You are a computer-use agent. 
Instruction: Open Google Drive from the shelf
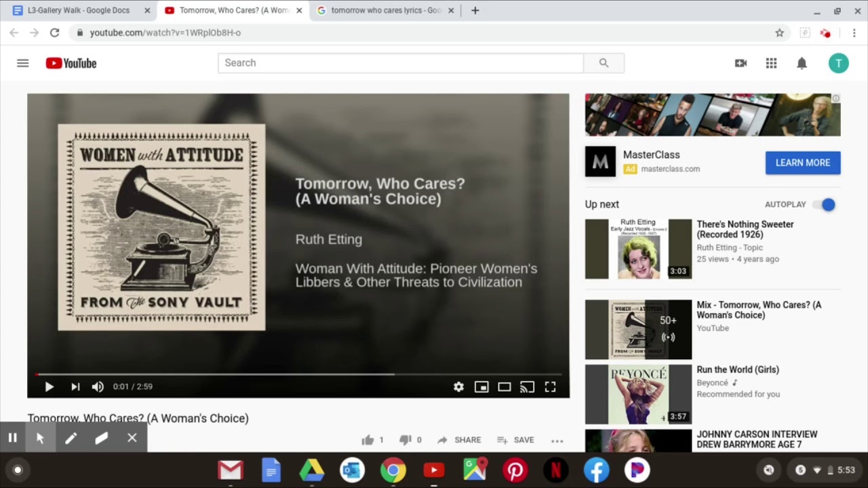pyautogui.click(x=312, y=470)
